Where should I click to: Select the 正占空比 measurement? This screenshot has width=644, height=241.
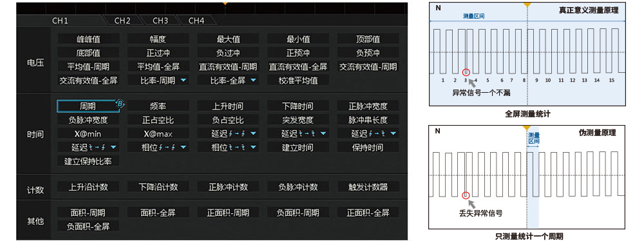click(158, 120)
